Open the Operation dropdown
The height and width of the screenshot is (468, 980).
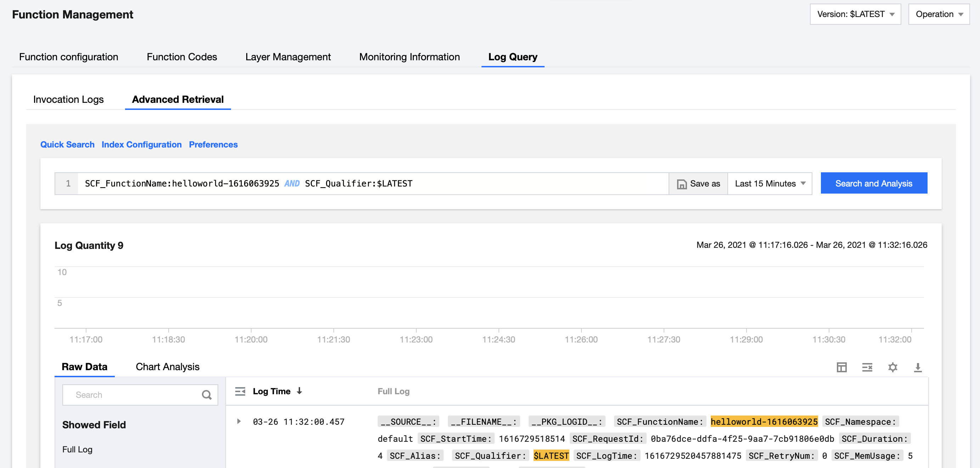(x=939, y=15)
